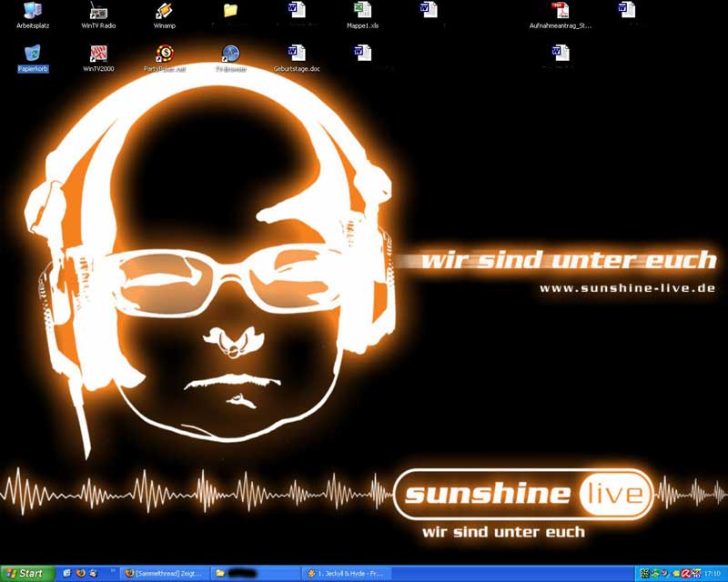Click the Show Desktop quick launch icon

click(x=66, y=573)
